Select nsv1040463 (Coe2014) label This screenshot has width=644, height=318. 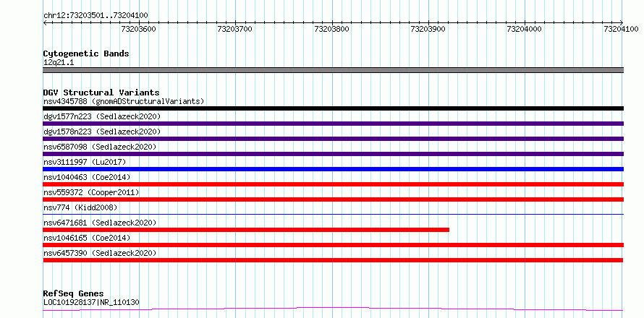87,177
